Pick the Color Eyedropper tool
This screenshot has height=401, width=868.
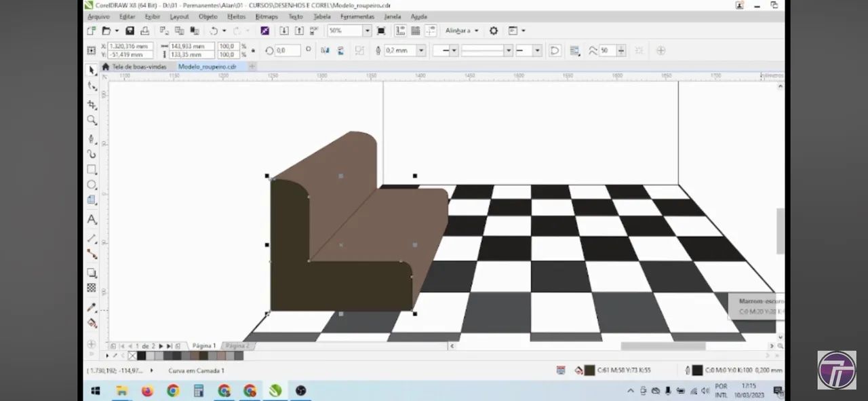coord(92,307)
